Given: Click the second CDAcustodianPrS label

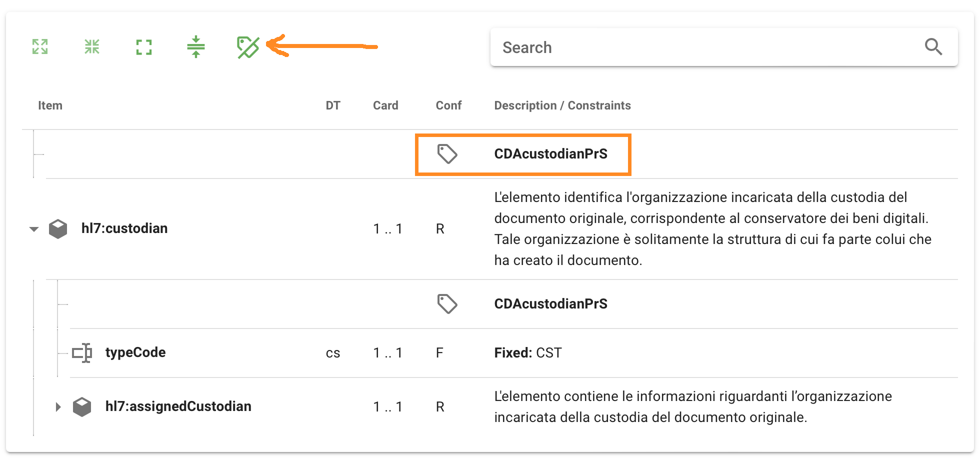Looking at the screenshot, I should tap(550, 304).
